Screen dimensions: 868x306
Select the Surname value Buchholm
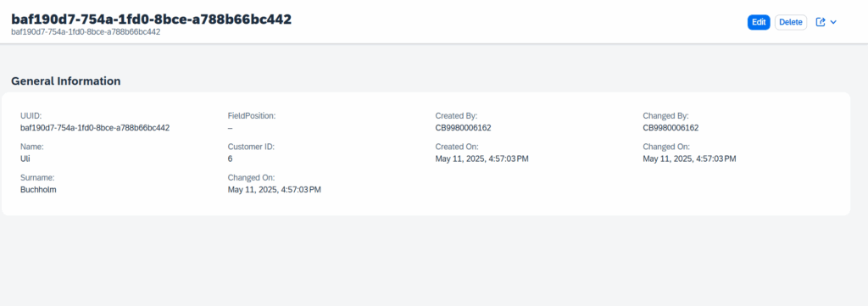click(38, 190)
